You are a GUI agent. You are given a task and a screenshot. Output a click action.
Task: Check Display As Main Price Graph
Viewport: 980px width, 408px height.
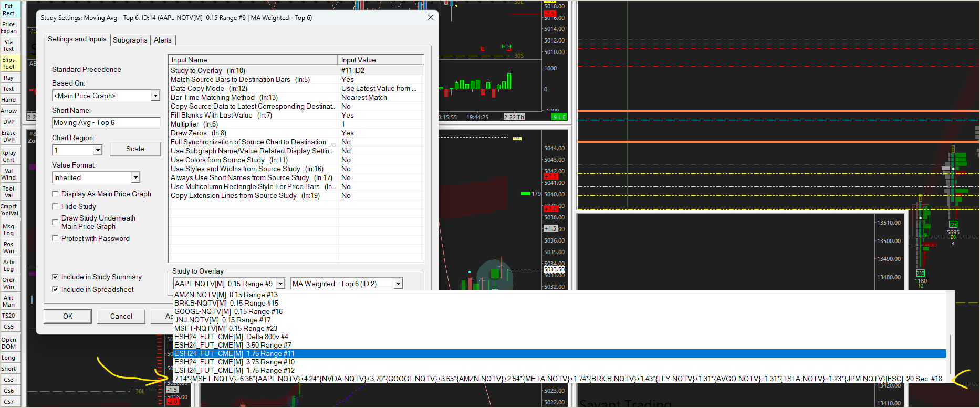point(55,194)
